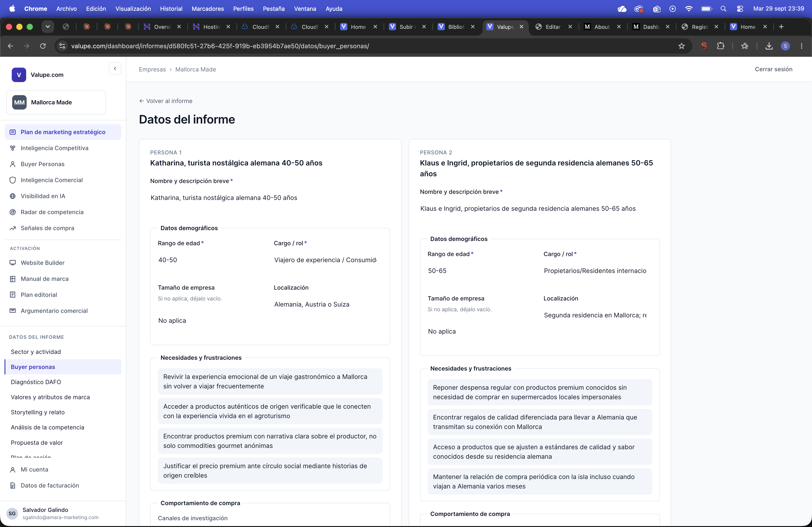Open Salvador Galindo user profile
Screen dimensions: 812x527
63,513
